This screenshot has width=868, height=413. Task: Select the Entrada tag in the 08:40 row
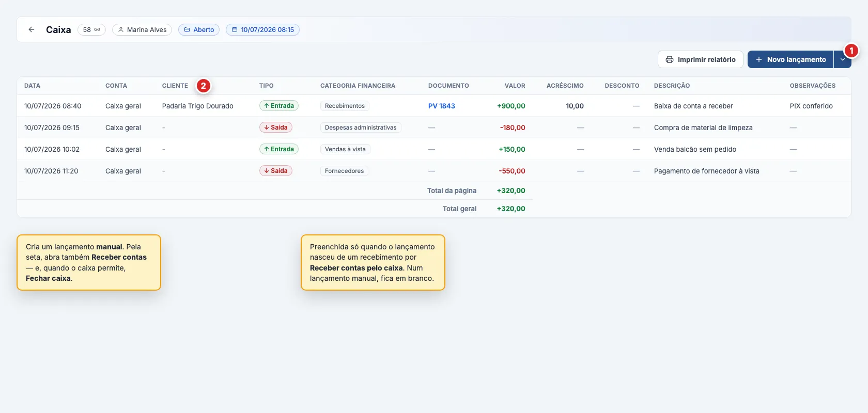coord(279,106)
